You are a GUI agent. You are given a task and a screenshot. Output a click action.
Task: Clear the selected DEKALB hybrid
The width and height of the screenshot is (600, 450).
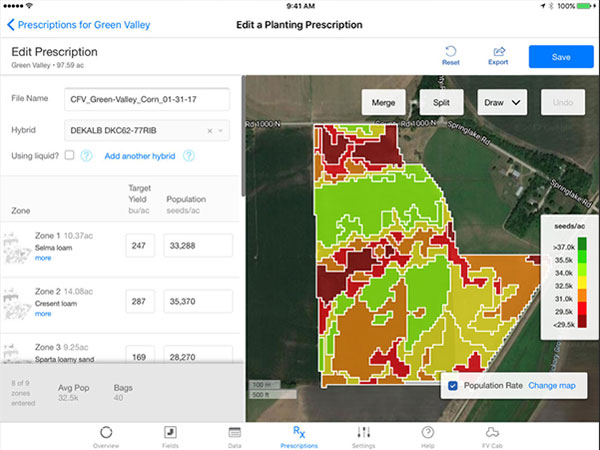[209, 130]
